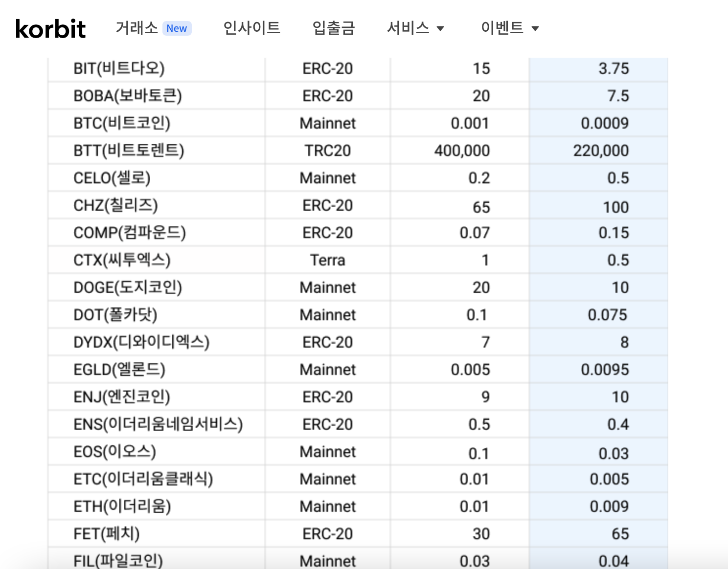Click the 8 value in DYDX row
This screenshot has width=728, height=569.
tap(624, 342)
